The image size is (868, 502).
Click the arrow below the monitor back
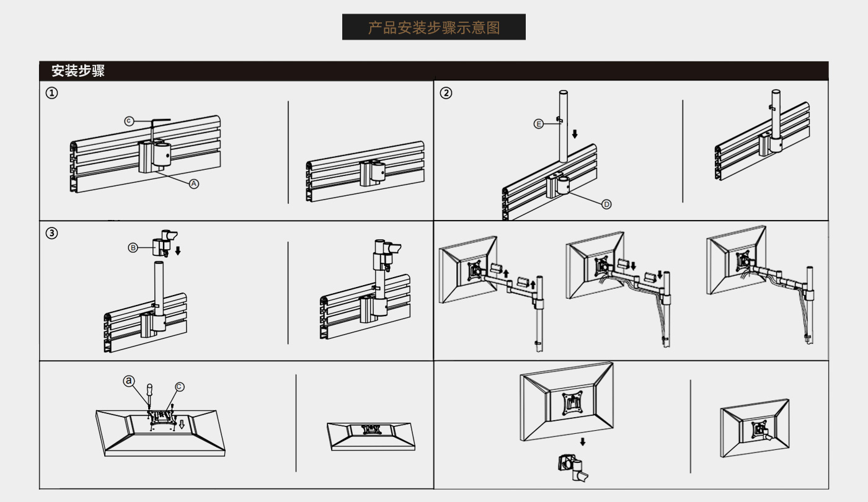click(x=582, y=442)
